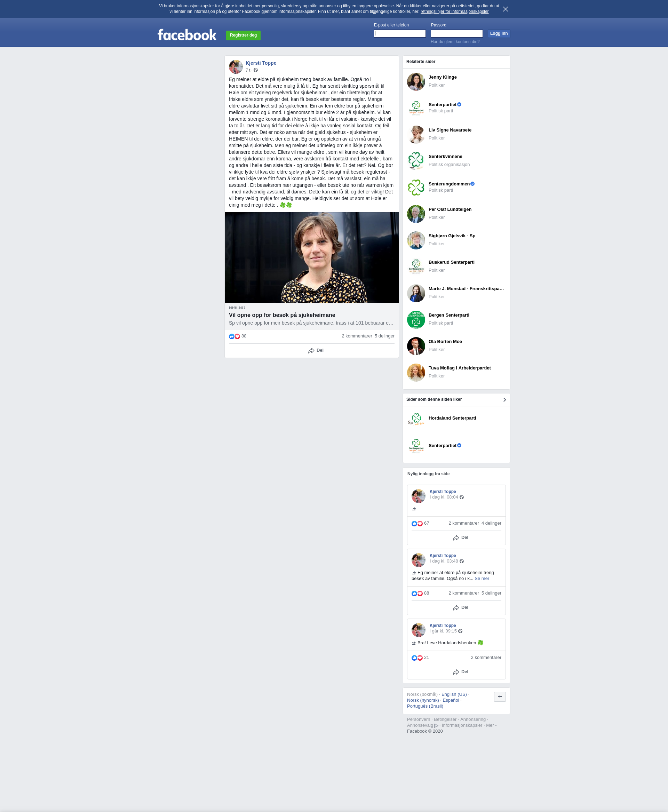Open the plus button for more languages
This screenshot has width=668, height=812.
500,696
